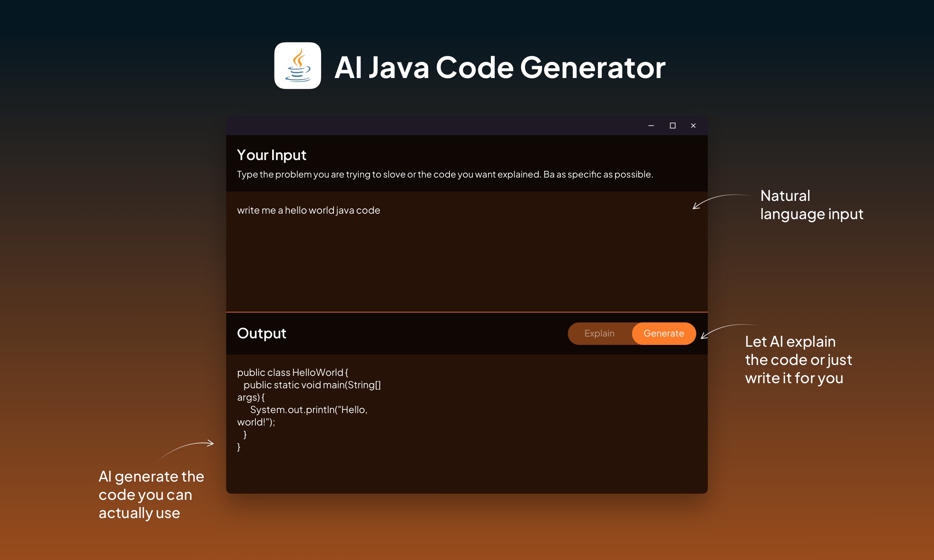Select the Generate mode option
Viewport: 934px width, 560px height.
663,333
